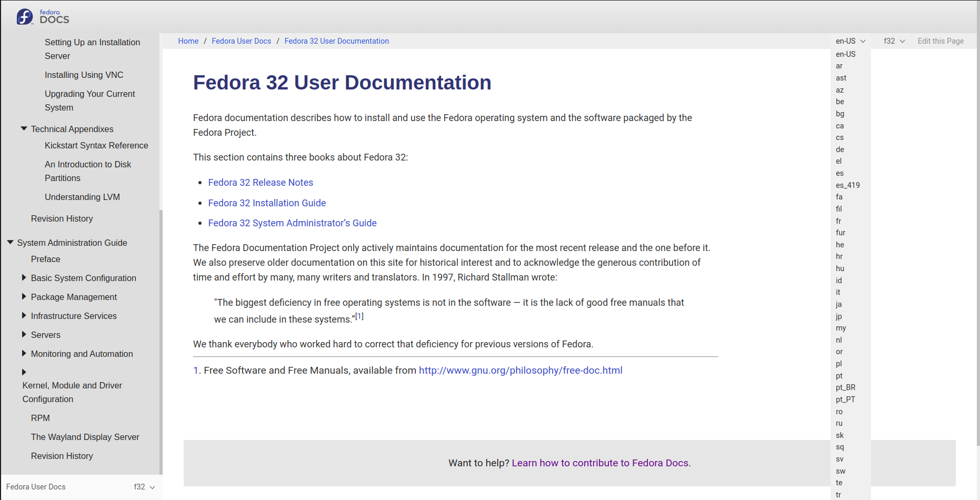Viewport: 980px width, 500px height.
Task: Open Fedora 32 Release Notes link
Action: click(261, 183)
